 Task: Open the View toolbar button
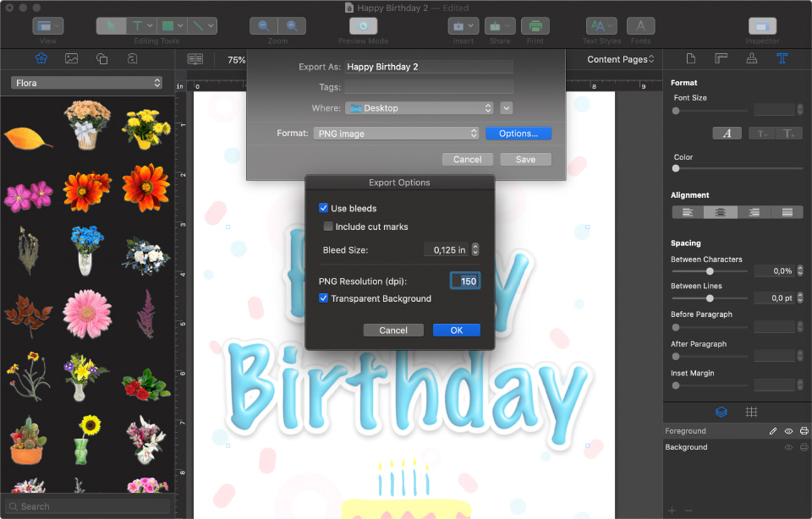coord(47,26)
